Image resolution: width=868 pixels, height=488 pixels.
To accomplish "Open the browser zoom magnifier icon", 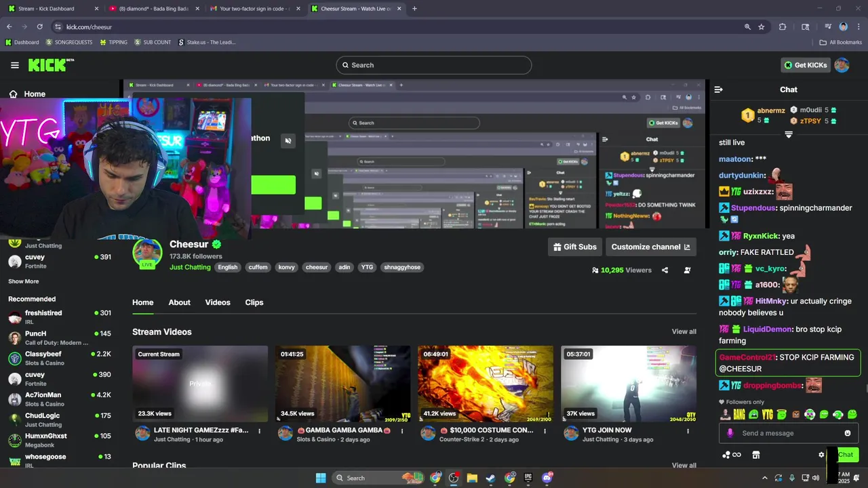I will click(747, 27).
